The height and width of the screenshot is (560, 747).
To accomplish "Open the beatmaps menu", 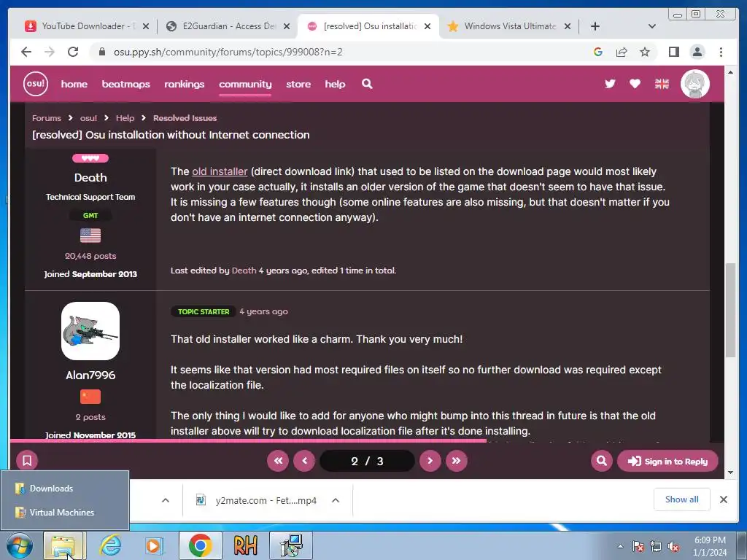I will 125,85.
